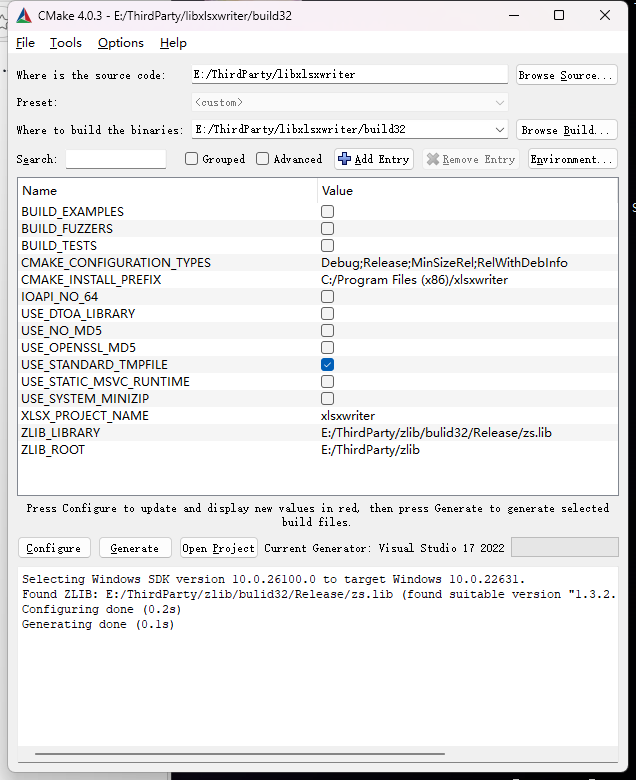636x780 pixels.
Task: Select the ZLIB_ROOT row name
Action: (x=53, y=450)
